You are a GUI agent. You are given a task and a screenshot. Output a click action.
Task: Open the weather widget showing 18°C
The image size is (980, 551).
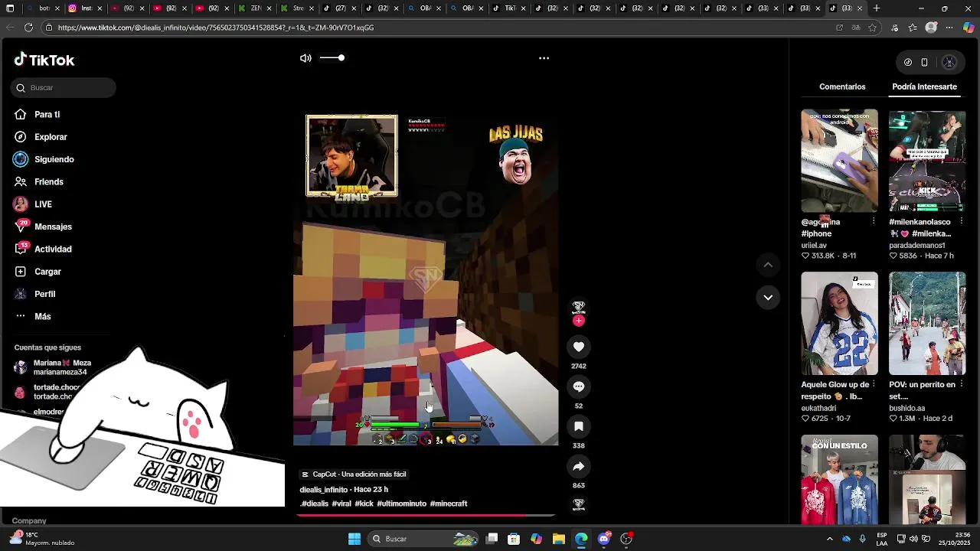point(42,539)
